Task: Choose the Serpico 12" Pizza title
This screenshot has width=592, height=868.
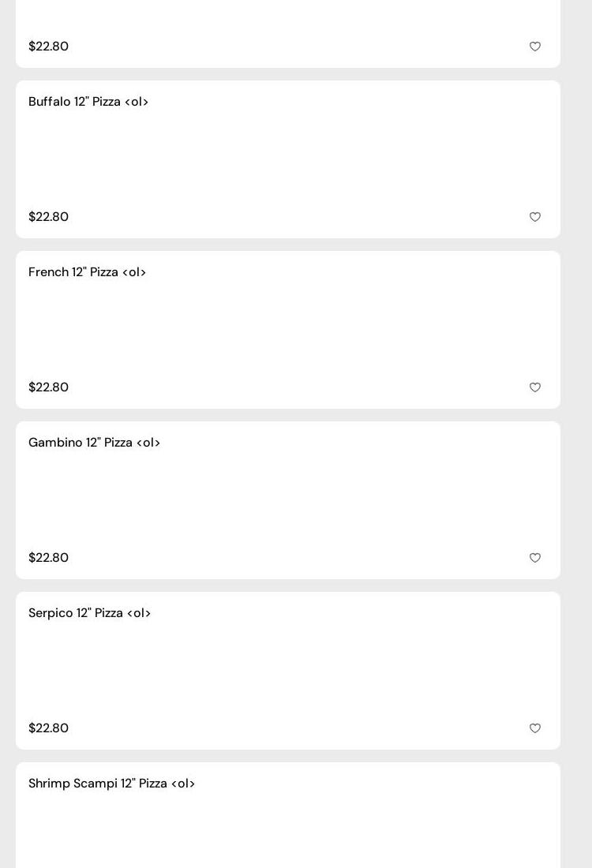Action: [x=89, y=613]
